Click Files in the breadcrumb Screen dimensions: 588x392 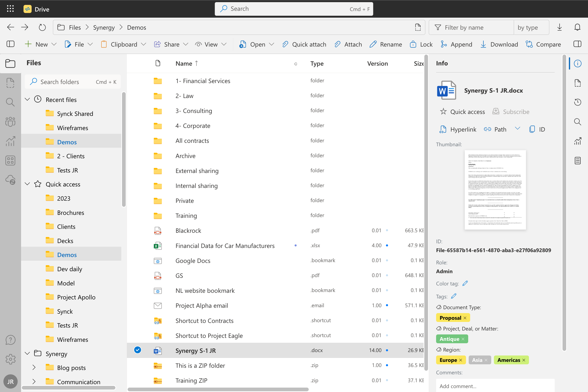75,27
